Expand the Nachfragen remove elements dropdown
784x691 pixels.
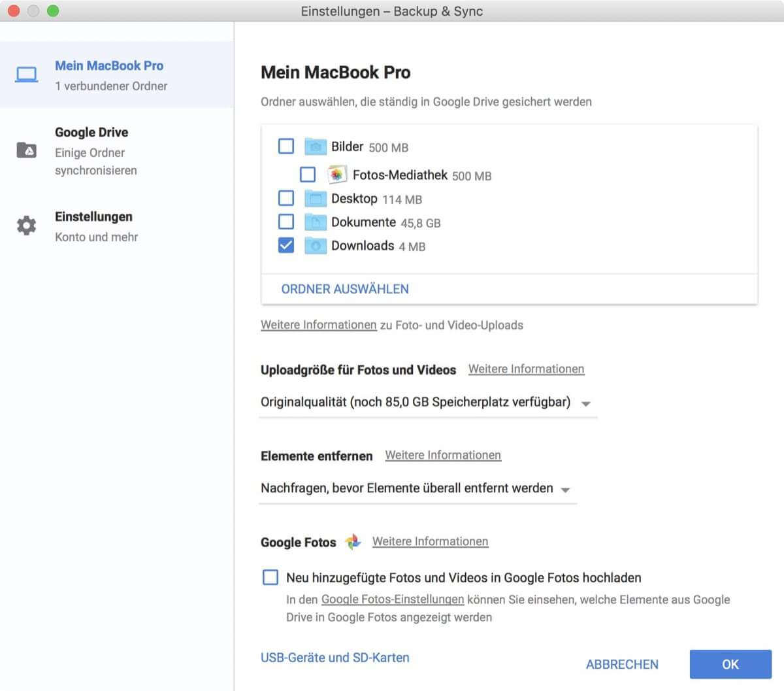tap(417, 489)
